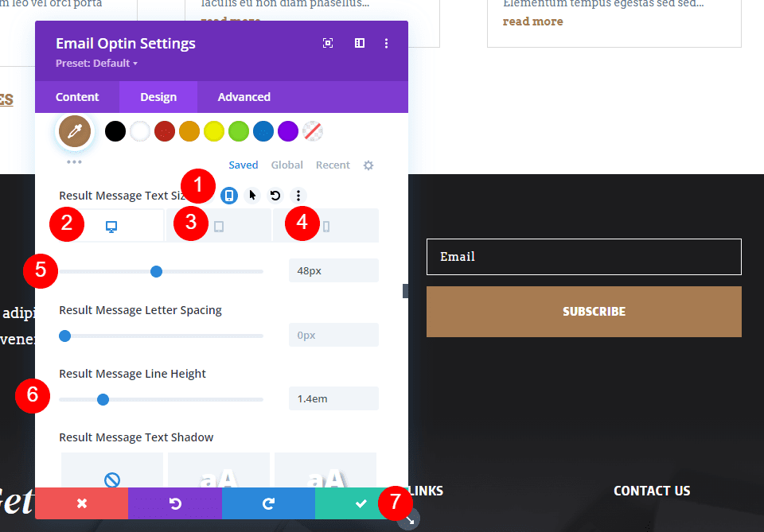Open the Preset: Default dropdown
The width and height of the screenshot is (764, 532).
(95, 62)
